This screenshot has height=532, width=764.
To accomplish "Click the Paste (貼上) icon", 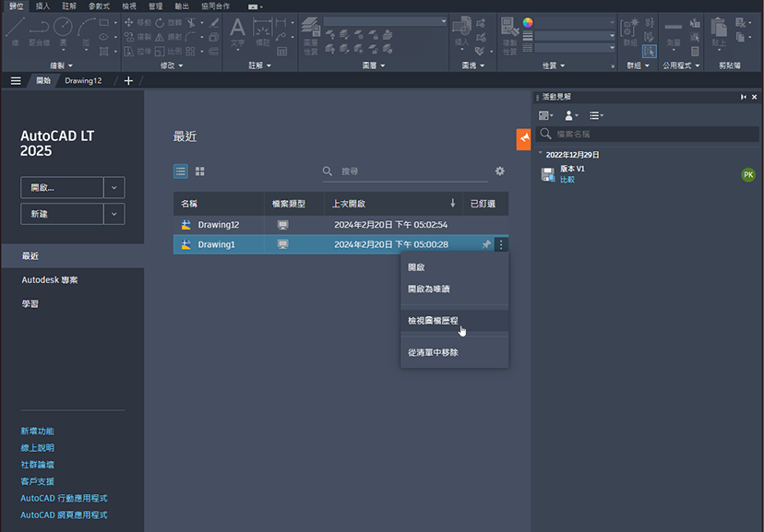I will pyautogui.click(x=719, y=33).
